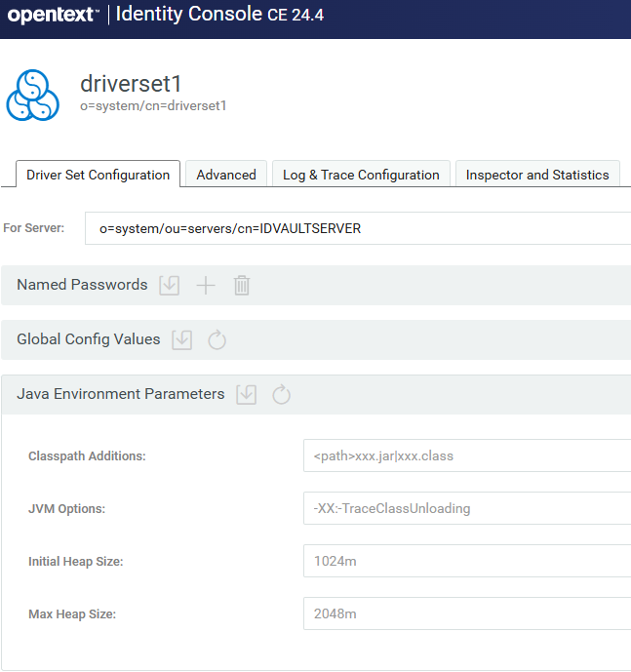Open the For Server selection field
631x672 pixels.
[x=358, y=228]
